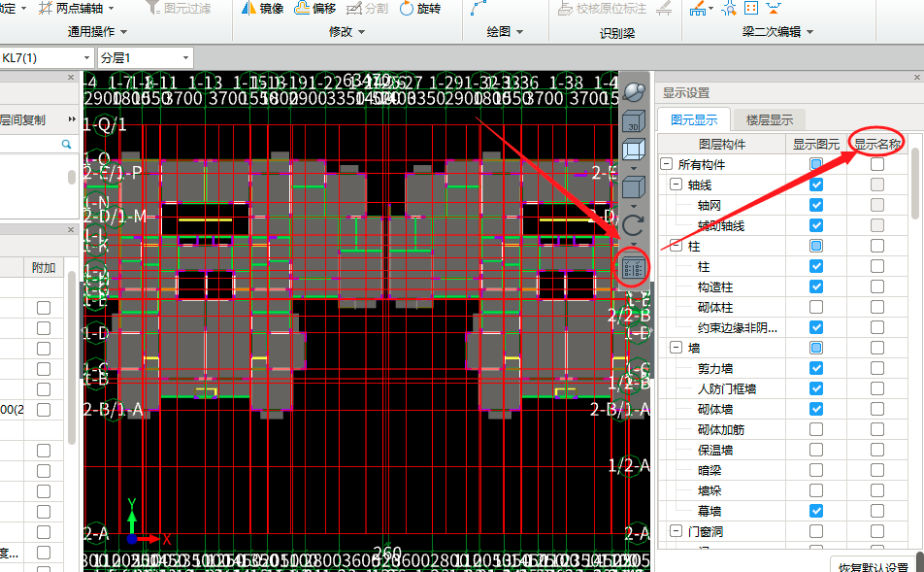The image size is (924, 572).
Task: Collapse the 所有构件 tree node
Action: (x=667, y=164)
